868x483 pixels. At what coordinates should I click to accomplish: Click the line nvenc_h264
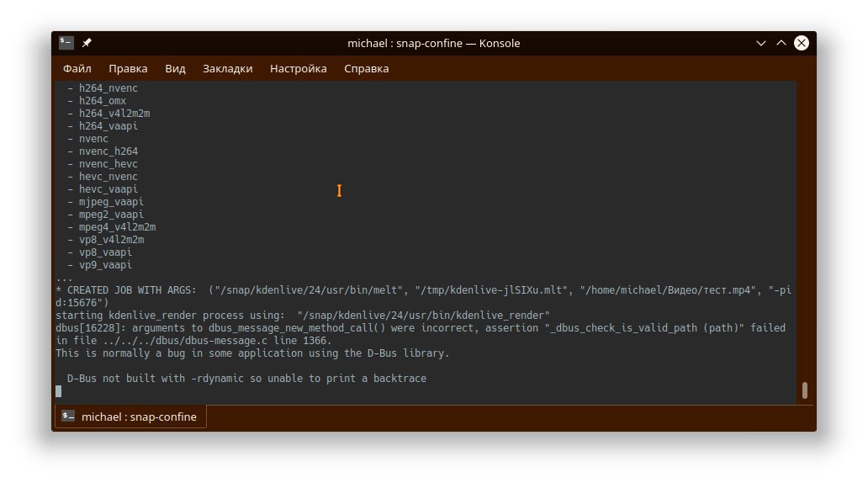pos(108,151)
